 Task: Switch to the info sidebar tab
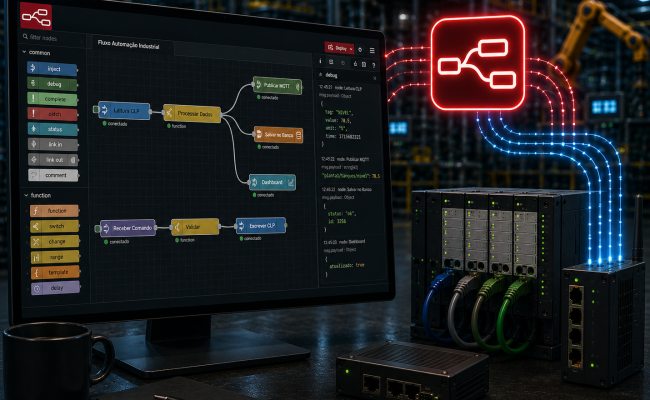[x=320, y=61]
